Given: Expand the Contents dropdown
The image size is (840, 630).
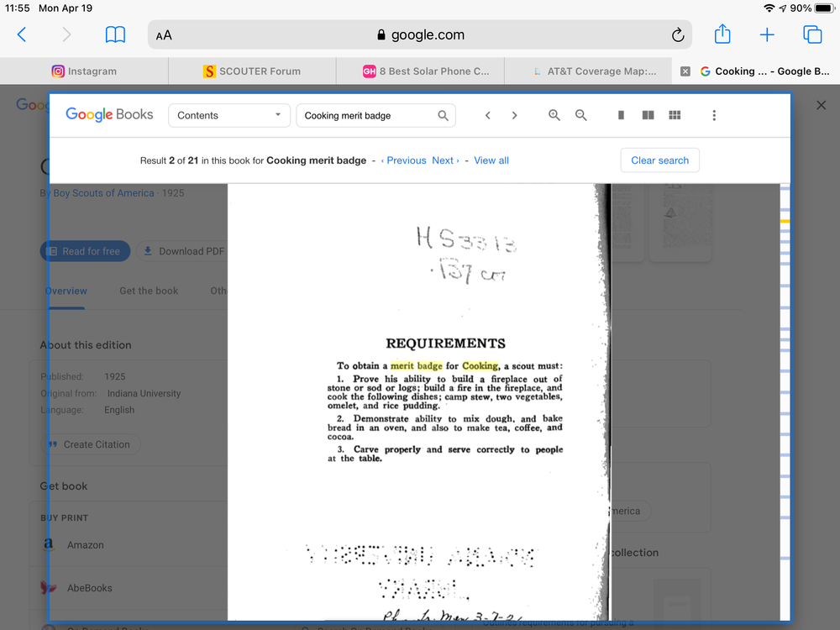Looking at the screenshot, I should pyautogui.click(x=229, y=115).
